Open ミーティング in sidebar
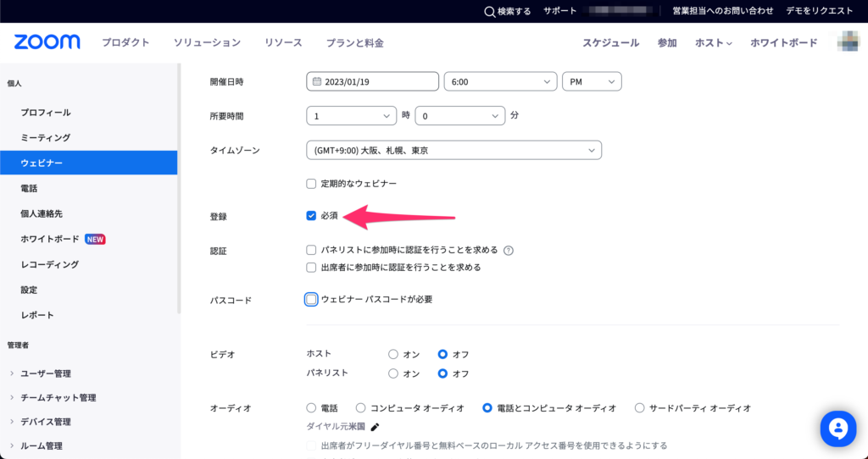868x459 pixels. pyautogui.click(x=46, y=138)
